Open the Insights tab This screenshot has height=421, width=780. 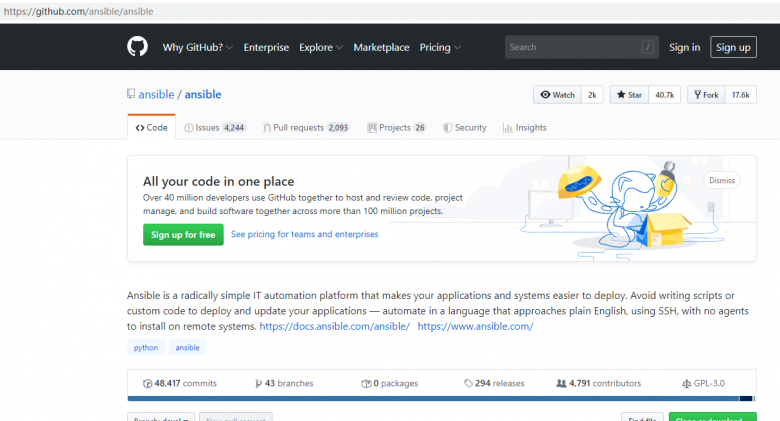pos(525,128)
